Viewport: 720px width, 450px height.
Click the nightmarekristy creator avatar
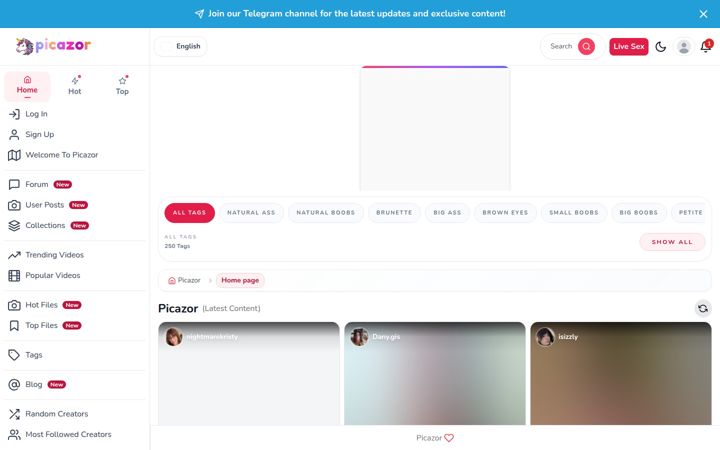pyautogui.click(x=174, y=337)
